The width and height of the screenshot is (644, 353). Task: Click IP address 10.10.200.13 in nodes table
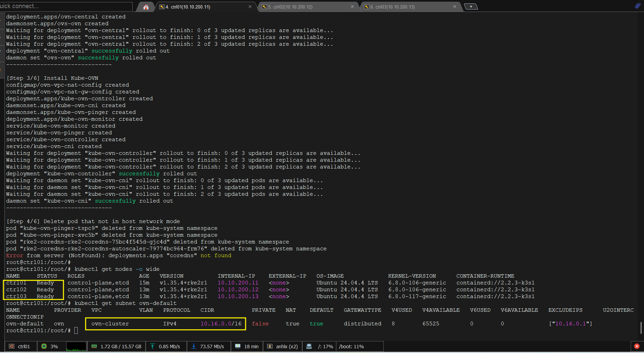point(238,296)
